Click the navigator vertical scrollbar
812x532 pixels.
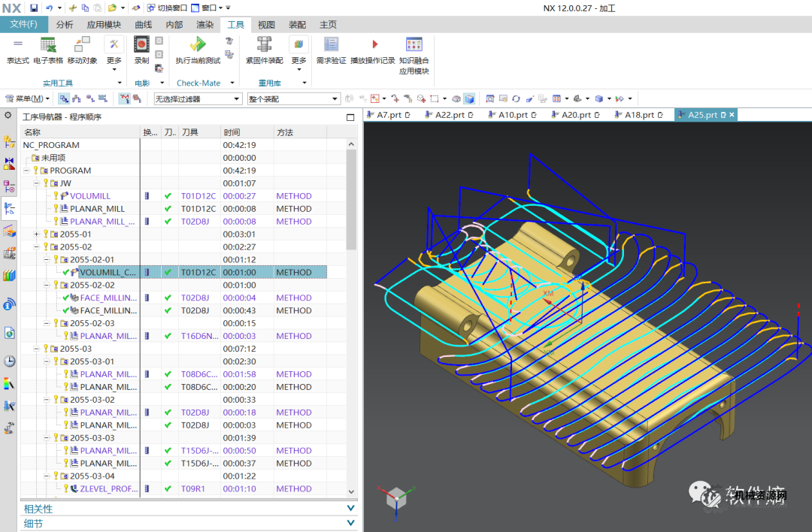click(x=351, y=199)
